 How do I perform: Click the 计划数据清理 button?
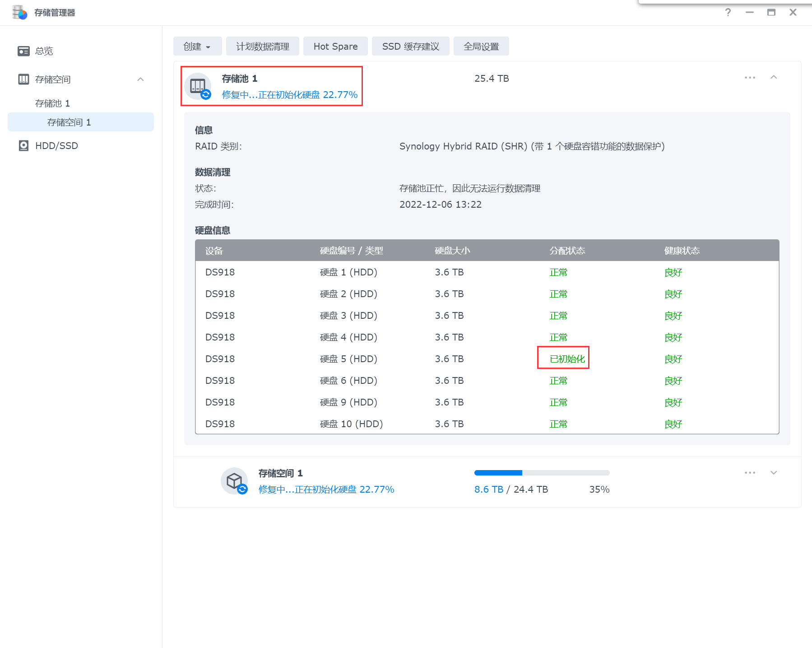tap(262, 47)
